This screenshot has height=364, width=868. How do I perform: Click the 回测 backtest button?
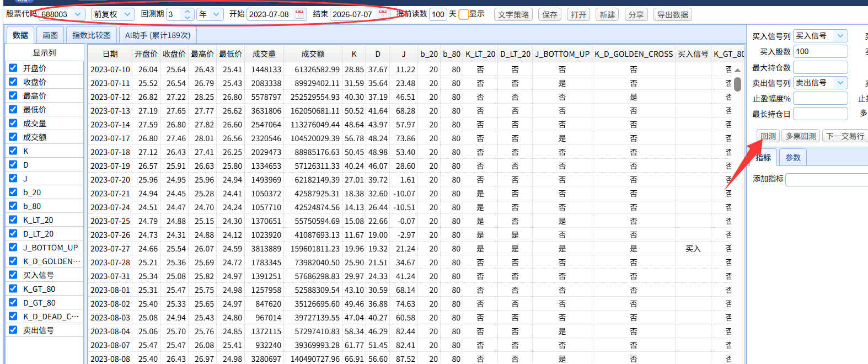click(x=768, y=136)
